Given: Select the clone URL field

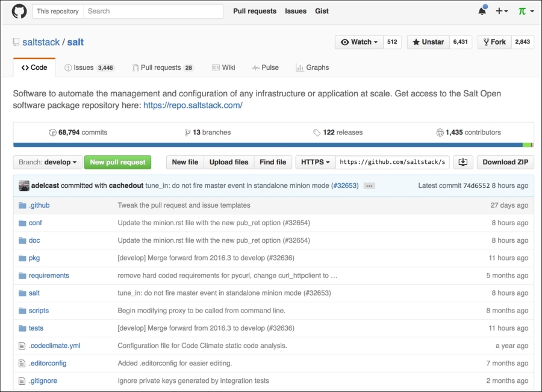Looking at the screenshot, I should click(x=392, y=162).
